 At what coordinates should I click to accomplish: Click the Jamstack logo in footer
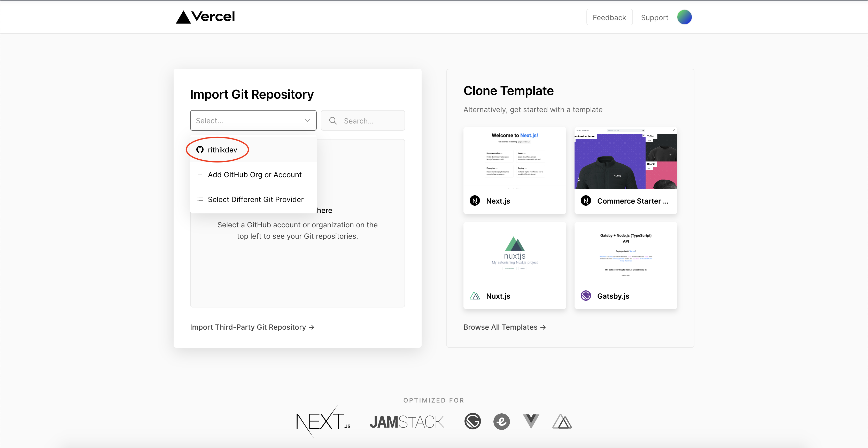(407, 422)
